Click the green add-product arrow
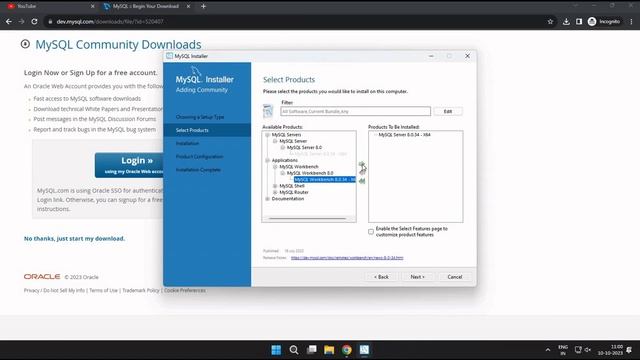Image resolution: width=640 pixels, height=360 pixels. click(x=362, y=164)
